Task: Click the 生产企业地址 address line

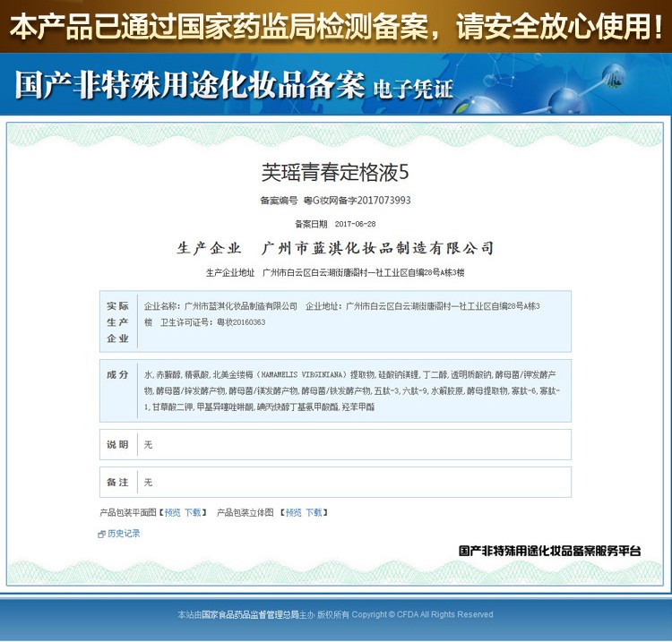Action: (x=335, y=272)
